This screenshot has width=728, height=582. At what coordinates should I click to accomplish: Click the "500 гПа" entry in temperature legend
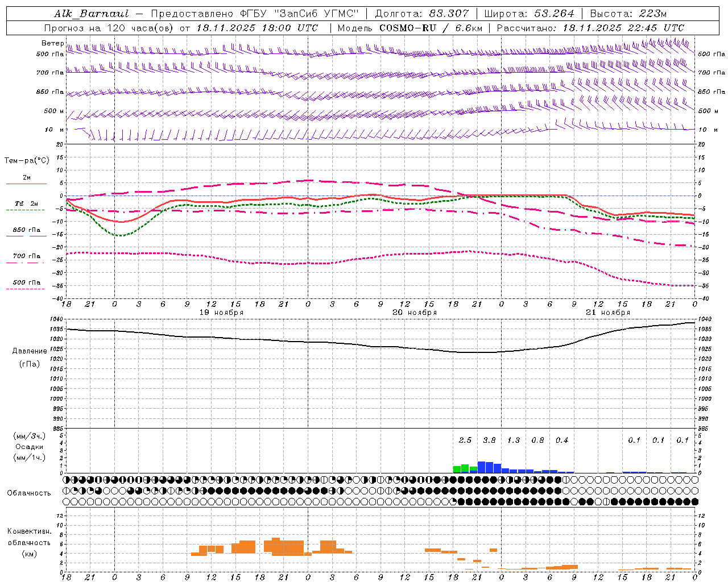click(x=27, y=282)
